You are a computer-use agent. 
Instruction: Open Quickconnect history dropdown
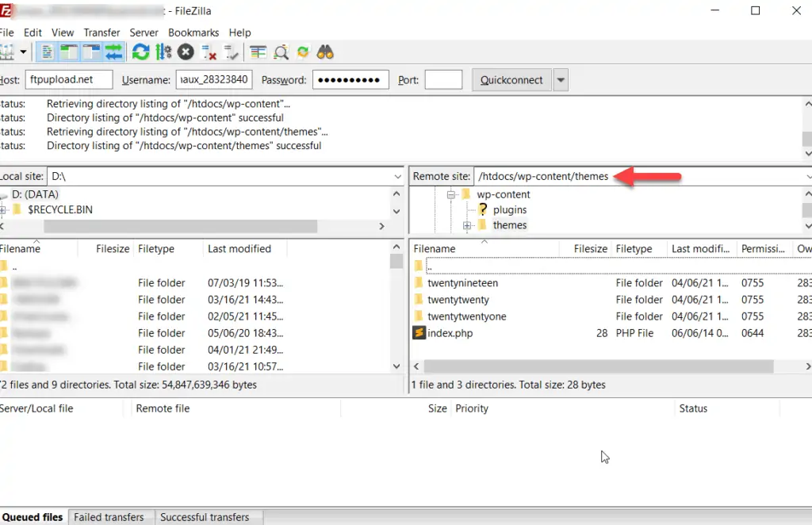point(561,80)
